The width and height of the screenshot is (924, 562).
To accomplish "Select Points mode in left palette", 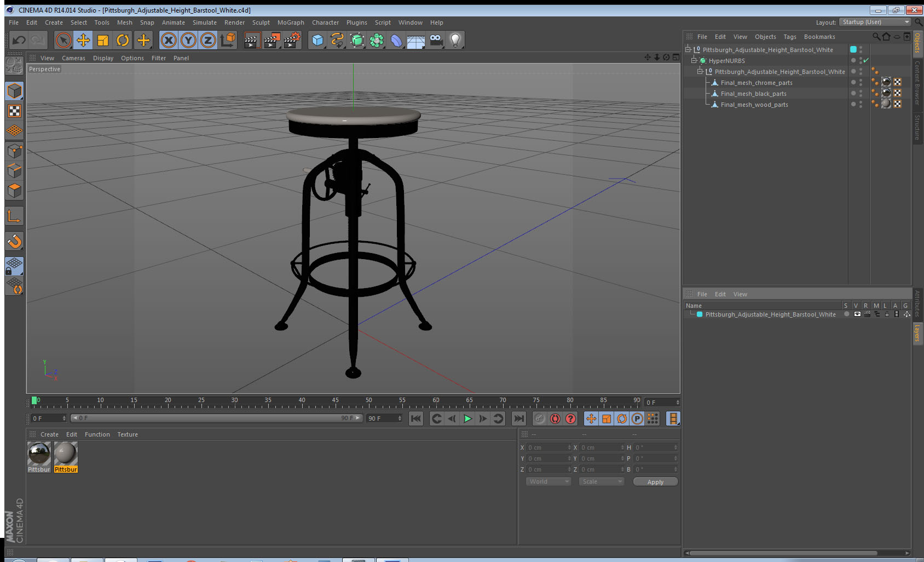I will click(x=14, y=151).
